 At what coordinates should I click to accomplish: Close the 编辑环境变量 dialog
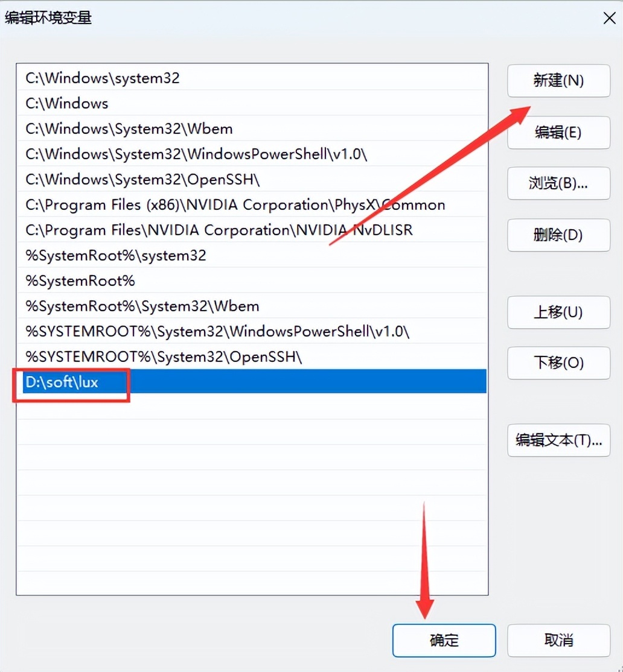tap(609, 18)
